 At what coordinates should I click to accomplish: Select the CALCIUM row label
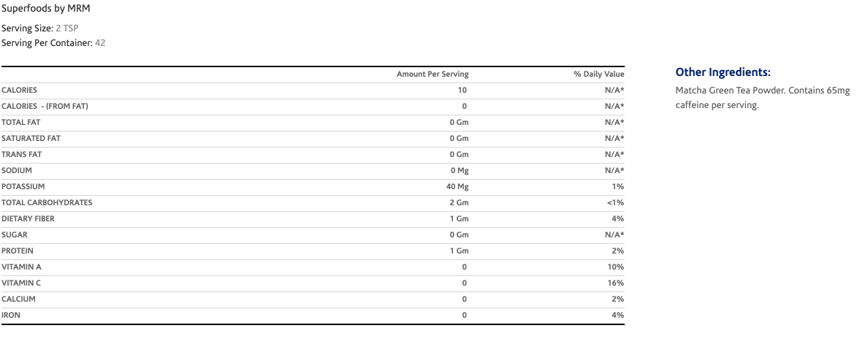pos(18,299)
